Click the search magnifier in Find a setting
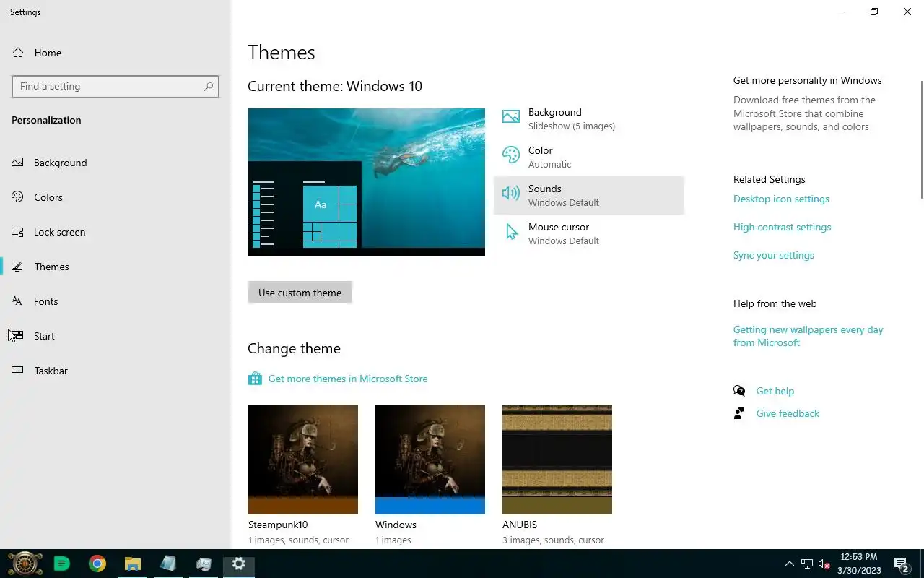924x578 pixels. click(x=209, y=86)
